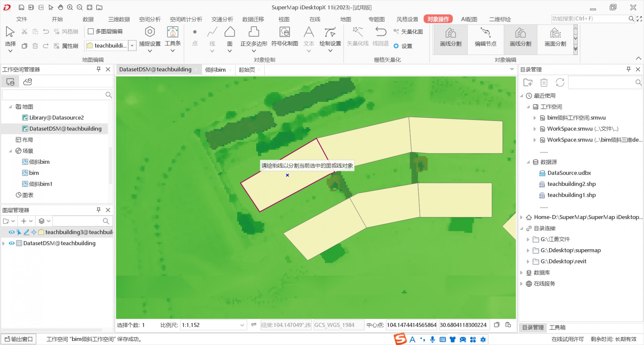Expand the DatasetDSM layer node in layer manager
This screenshot has width=644, height=345.
click(x=4, y=243)
